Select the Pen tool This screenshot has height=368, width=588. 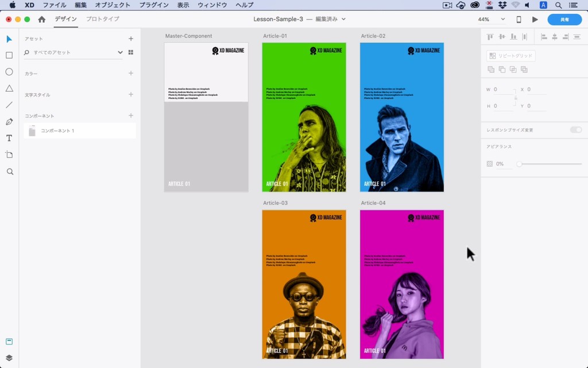pyautogui.click(x=9, y=122)
